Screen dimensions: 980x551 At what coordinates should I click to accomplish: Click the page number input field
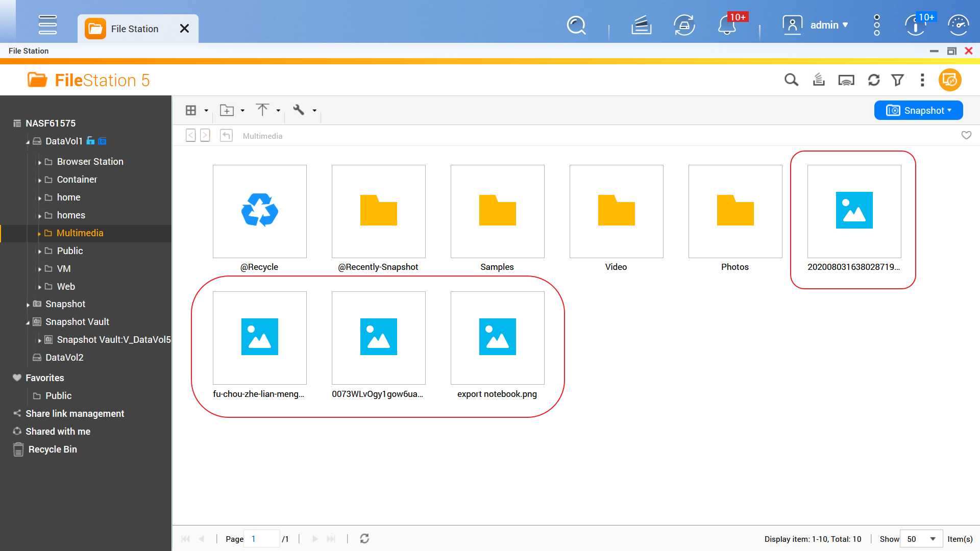pos(261,539)
